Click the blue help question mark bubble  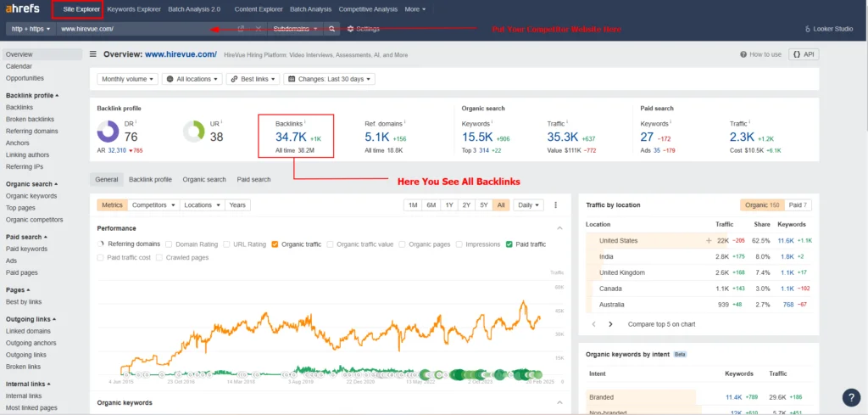(x=851, y=397)
